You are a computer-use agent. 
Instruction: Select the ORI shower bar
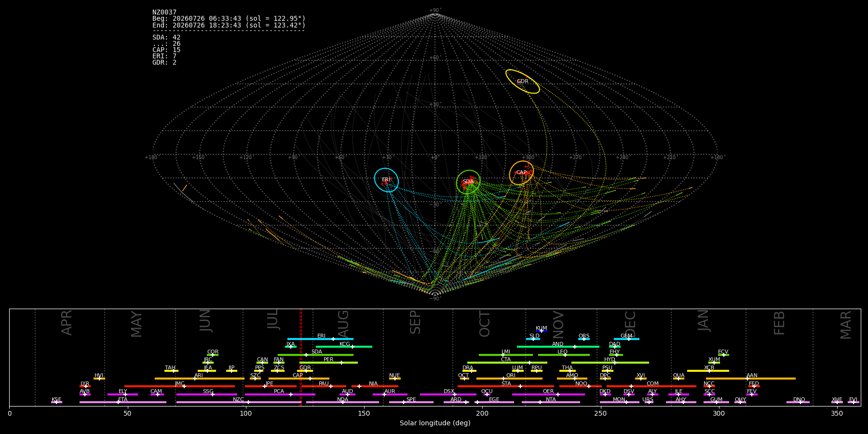(x=509, y=379)
